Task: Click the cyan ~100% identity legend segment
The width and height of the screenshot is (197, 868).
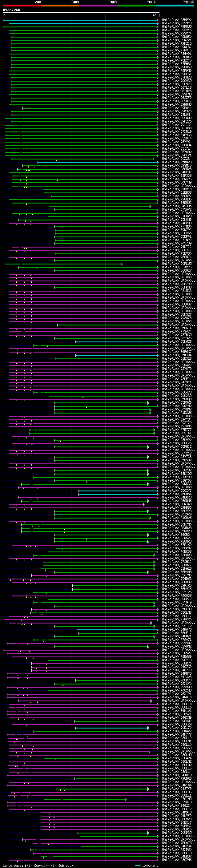Action: click(x=175, y=6)
